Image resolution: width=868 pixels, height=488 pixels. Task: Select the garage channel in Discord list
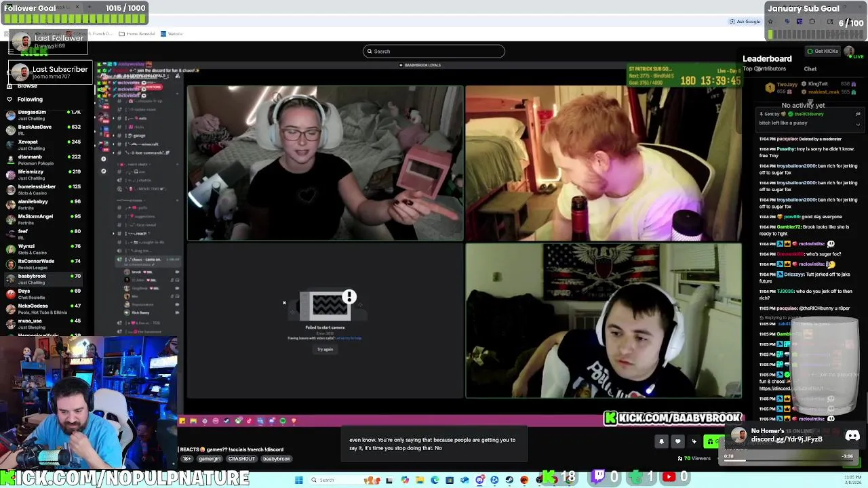[138, 136]
